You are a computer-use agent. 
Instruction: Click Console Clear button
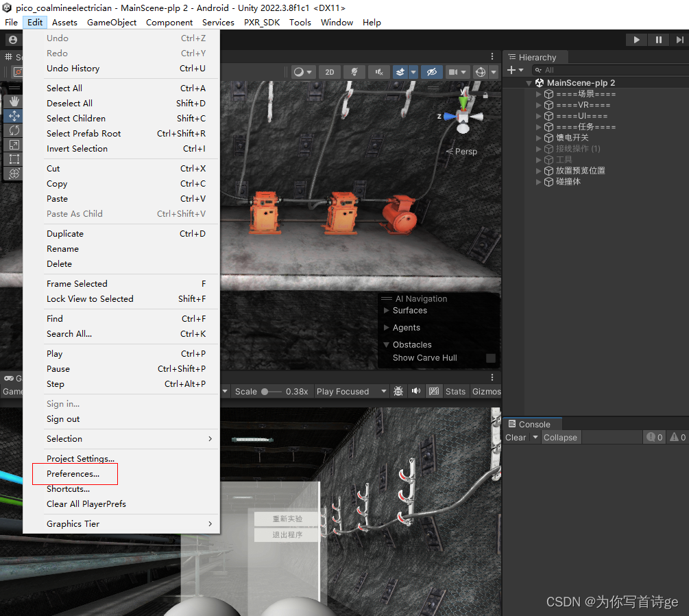click(x=516, y=438)
